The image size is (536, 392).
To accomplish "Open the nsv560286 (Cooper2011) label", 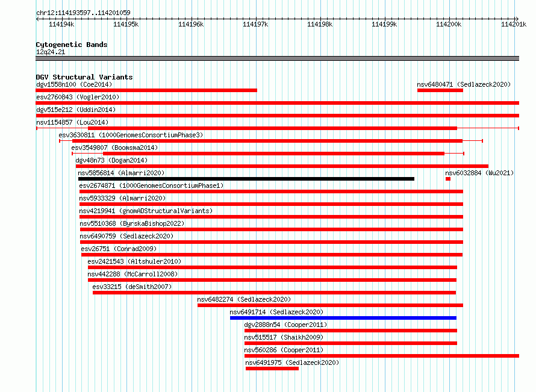I will [284, 350].
